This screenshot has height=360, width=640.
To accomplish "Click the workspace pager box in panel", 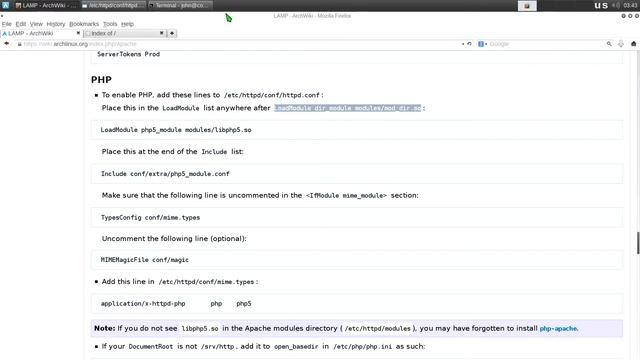I will coord(527,6).
